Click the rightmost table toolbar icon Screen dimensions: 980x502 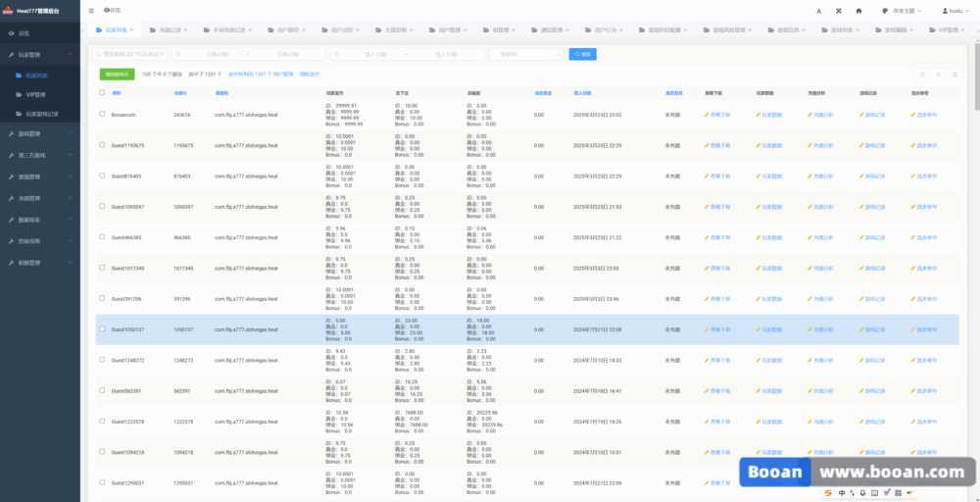(x=955, y=74)
